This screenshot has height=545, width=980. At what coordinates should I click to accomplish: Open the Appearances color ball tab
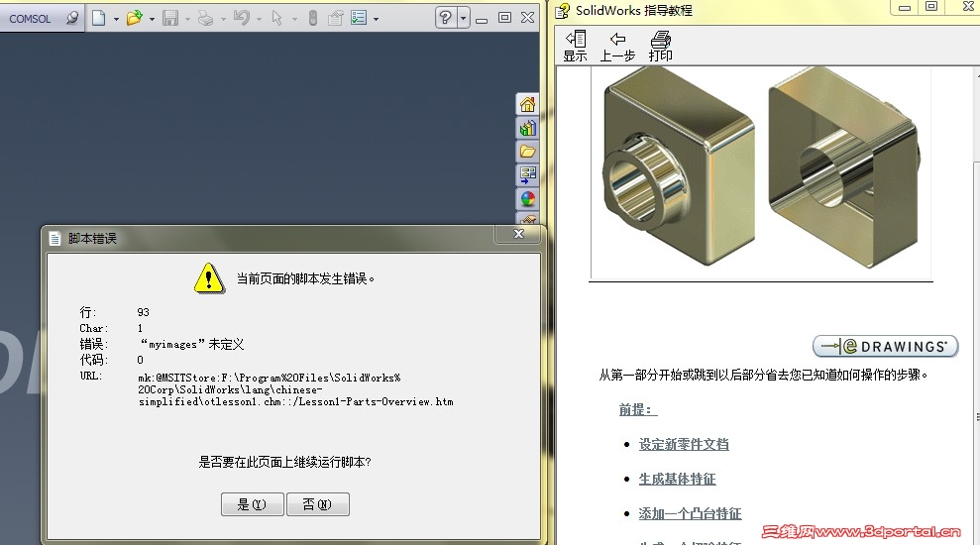pyautogui.click(x=527, y=199)
